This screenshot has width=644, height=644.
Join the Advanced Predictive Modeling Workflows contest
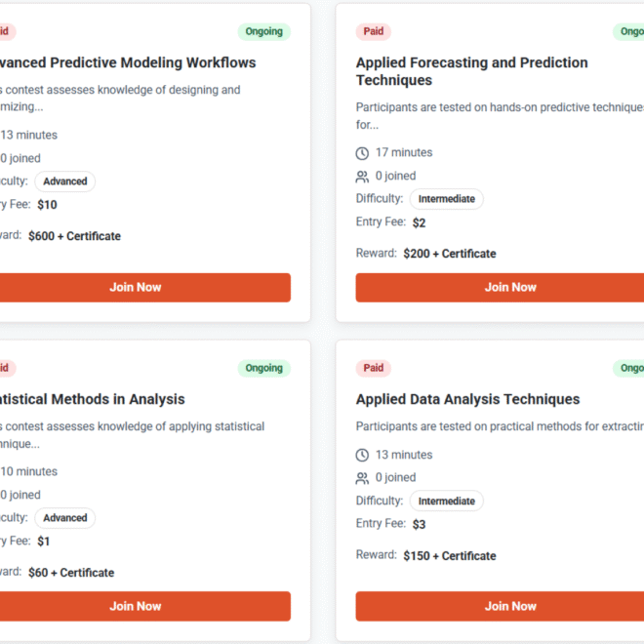pos(136,287)
